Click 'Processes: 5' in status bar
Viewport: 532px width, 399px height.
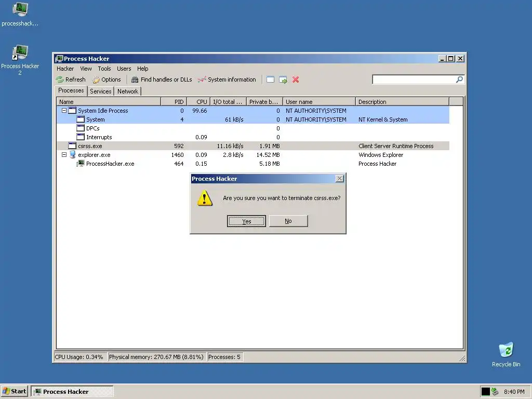click(224, 357)
